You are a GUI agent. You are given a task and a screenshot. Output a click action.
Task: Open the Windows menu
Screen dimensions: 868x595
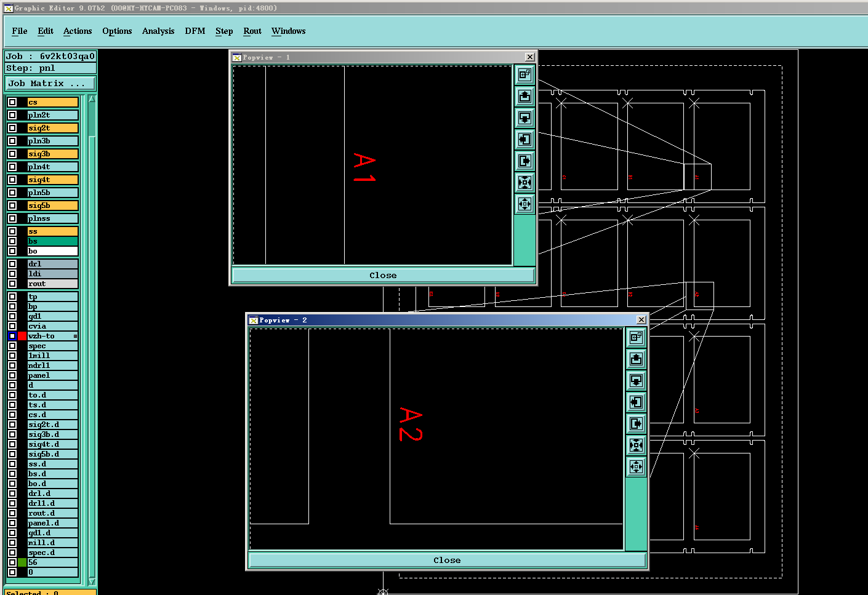pyautogui.click(x=289, y=31)
